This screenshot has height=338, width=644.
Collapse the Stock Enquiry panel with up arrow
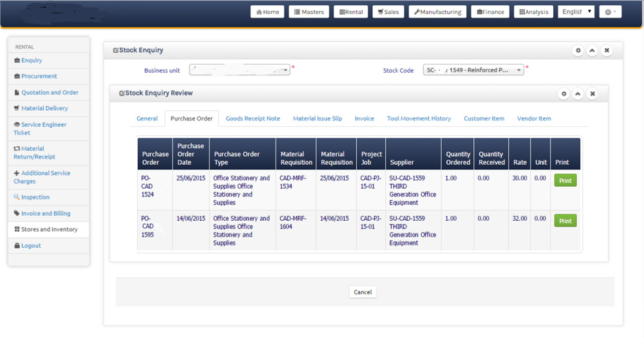coord(592,50)
